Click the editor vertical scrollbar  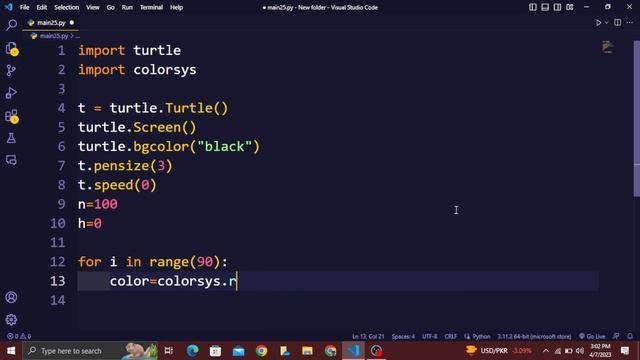(x=636, y=118)
